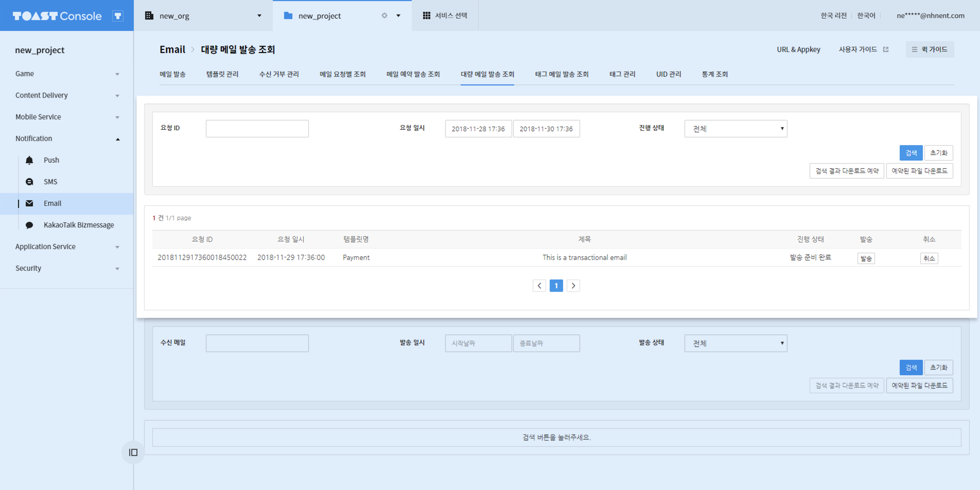Switch to the 태그 관리 tab
Viewport: 980px width, 490px height.
(622, 74)
